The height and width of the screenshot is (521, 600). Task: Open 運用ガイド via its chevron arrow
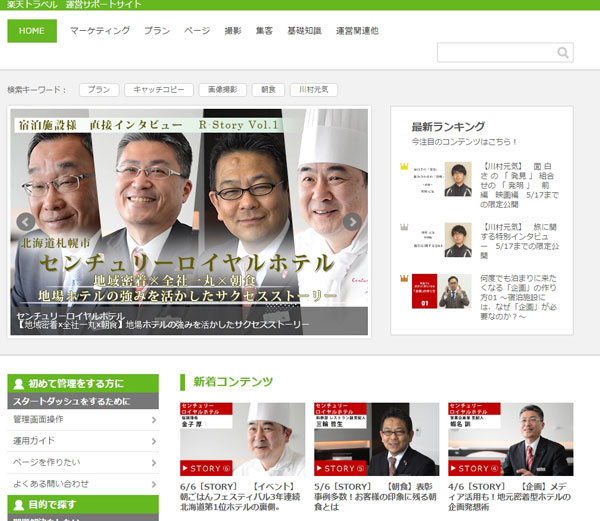pyautogui.click(x=154, y=441)
